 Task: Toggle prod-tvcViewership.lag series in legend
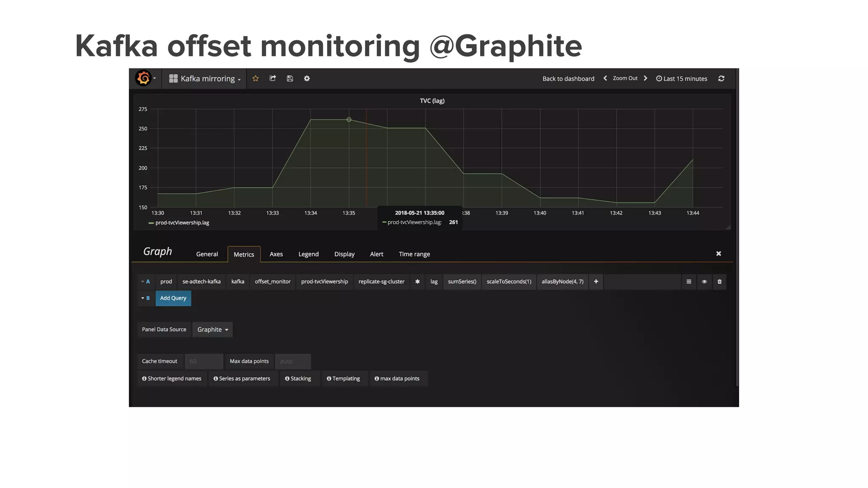[x=182, y=223]
